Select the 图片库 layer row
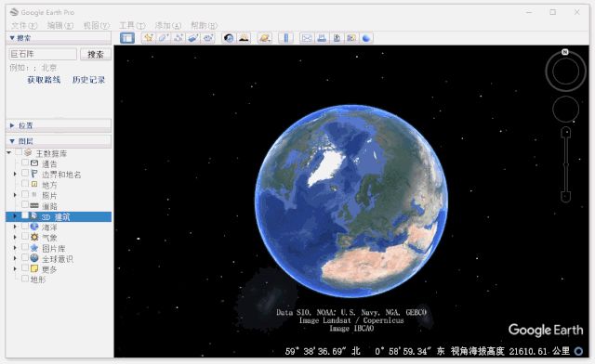Image resolution: width=595 pixels, height=364 pixels. click(x=54, y=248)
